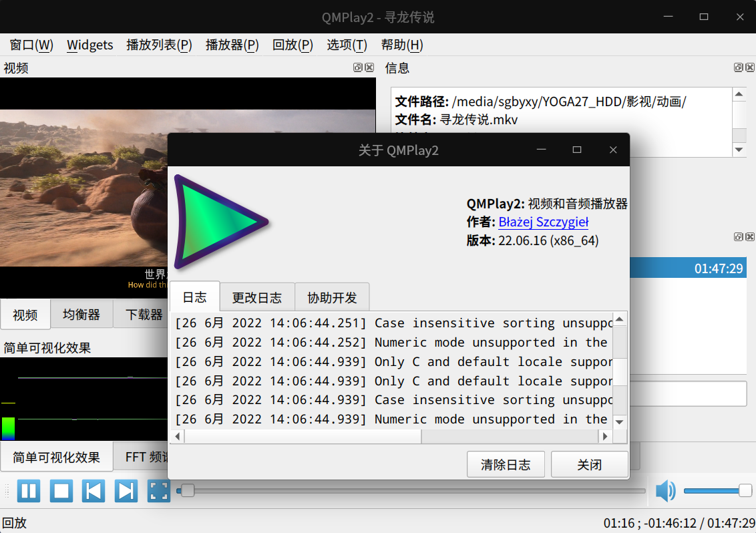Float the video panel with undock icon
The image size is (756, 533).
coord(358,67)
